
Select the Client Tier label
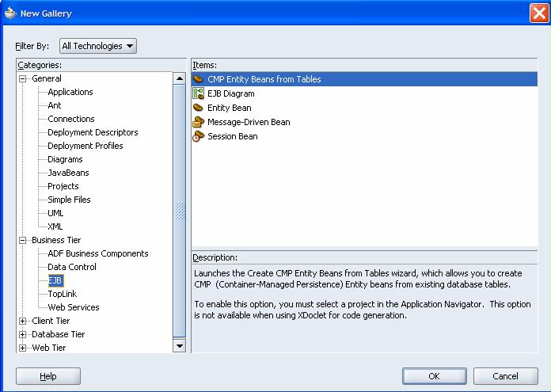(51, 321)
